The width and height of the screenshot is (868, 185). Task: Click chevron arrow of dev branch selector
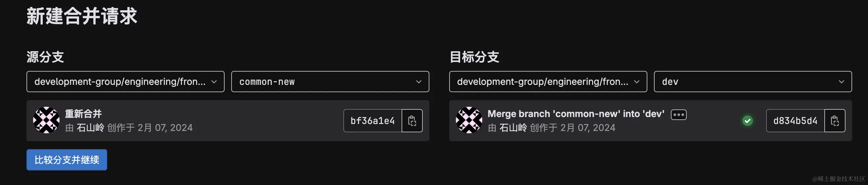tap(842, 82)
